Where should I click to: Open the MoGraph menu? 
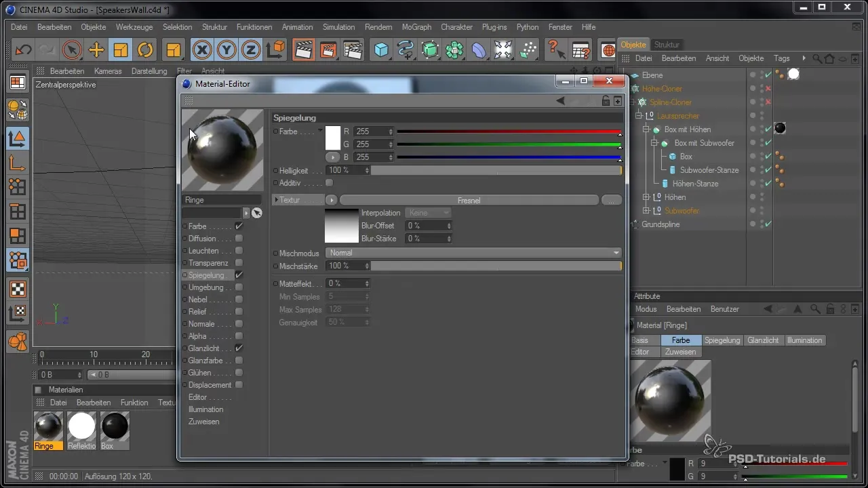click(x=416, y=27)
